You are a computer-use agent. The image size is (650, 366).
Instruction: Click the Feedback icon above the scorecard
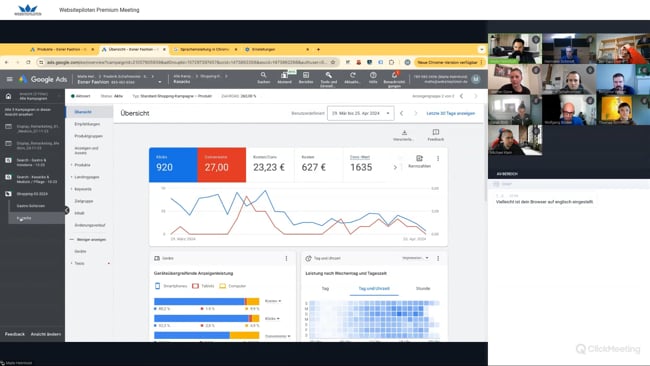pyautogui.click(x=436, y=135)
